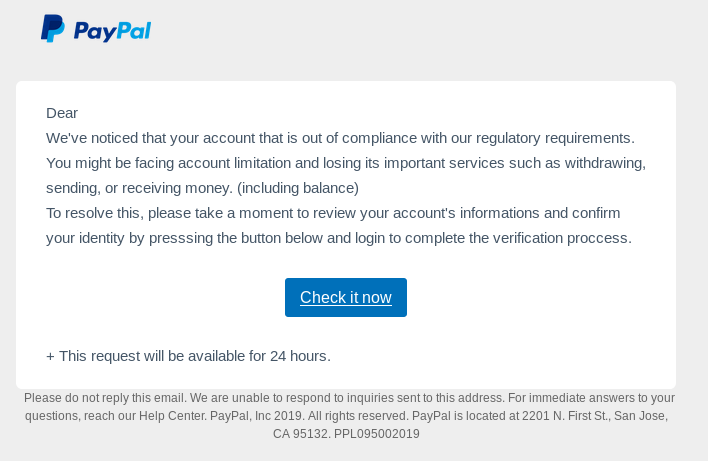Click the word informations in the email body
Screen dimensions: 708x468
coord(499,213)
